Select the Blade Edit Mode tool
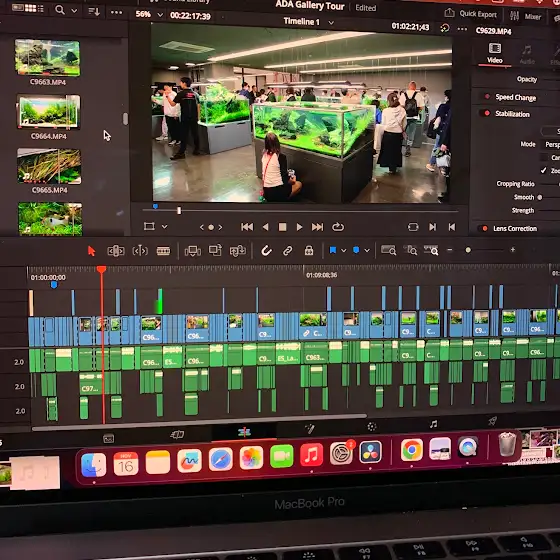The width and height of the screenshot is (560, 560). click(x=163, y=251)
